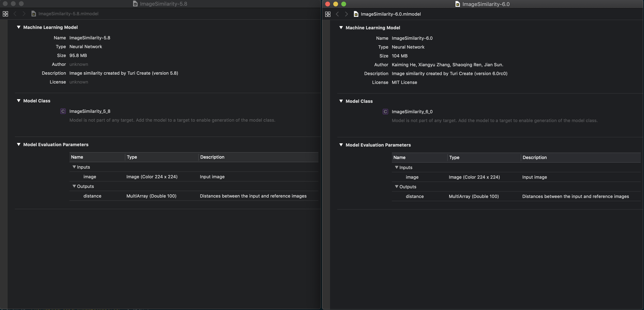The image size is (644, 310).
Task: Click the mlmodel file icon in the 5.8 breadcrumb
Action: point(34,14)
